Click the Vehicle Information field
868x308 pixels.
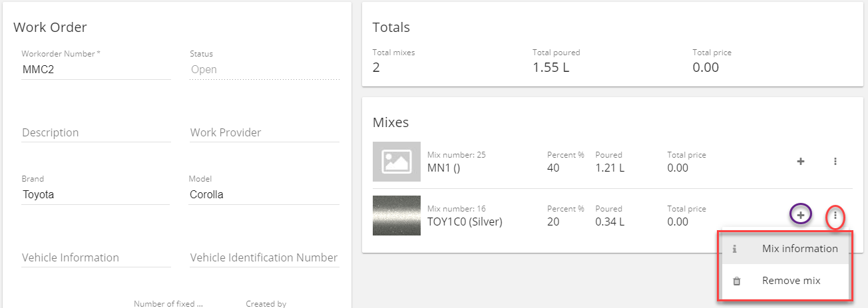(x=96, y=257)
